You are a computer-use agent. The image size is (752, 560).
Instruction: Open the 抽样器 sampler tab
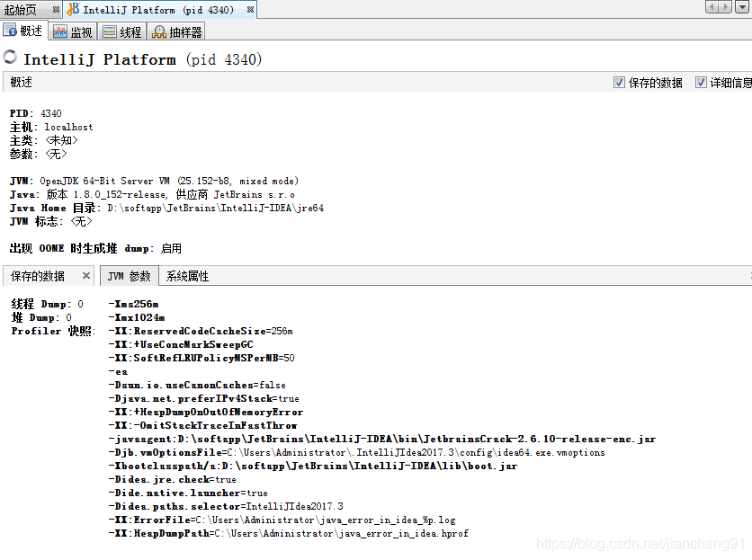coord(176,31)
